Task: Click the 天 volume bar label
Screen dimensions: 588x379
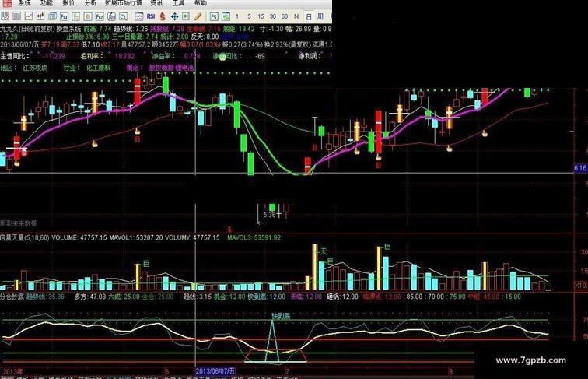Action: 324,251
